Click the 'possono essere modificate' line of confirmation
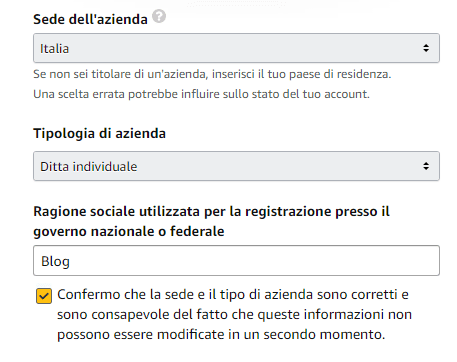The height and width of the screenshot is (362, 457). 221,334
